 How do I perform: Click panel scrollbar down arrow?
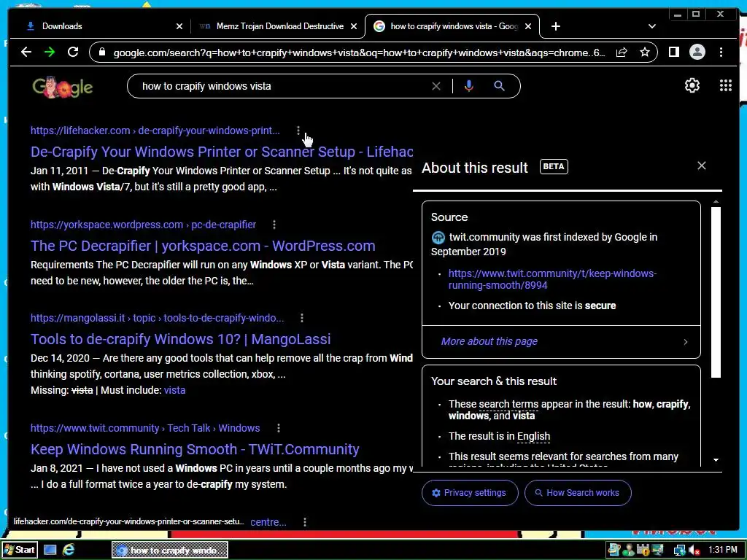coord(716,460)
